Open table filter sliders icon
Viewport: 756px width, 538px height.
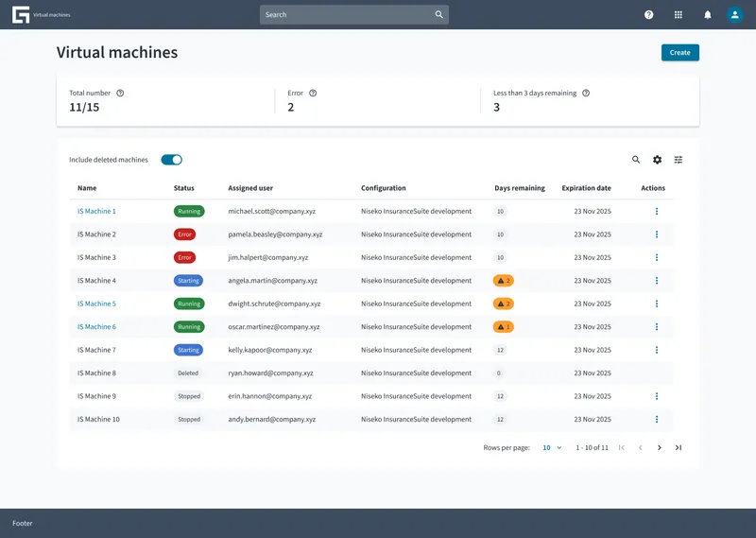[678, 159]
